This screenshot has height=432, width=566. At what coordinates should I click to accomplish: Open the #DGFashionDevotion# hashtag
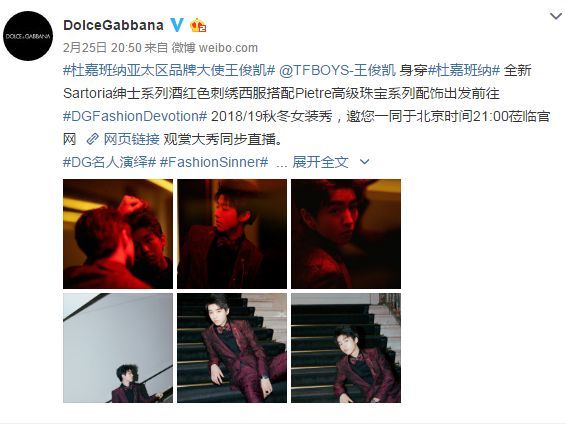[135, 116]
